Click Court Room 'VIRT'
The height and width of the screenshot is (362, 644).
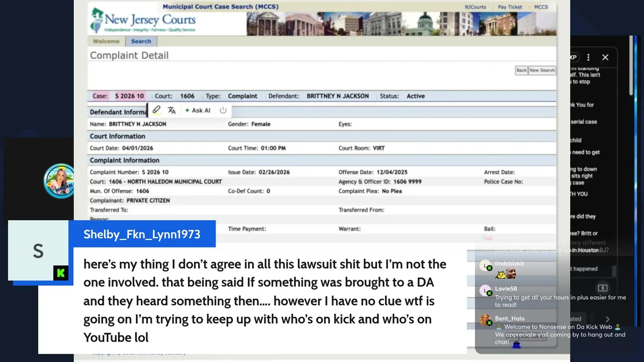click(378, 148)
